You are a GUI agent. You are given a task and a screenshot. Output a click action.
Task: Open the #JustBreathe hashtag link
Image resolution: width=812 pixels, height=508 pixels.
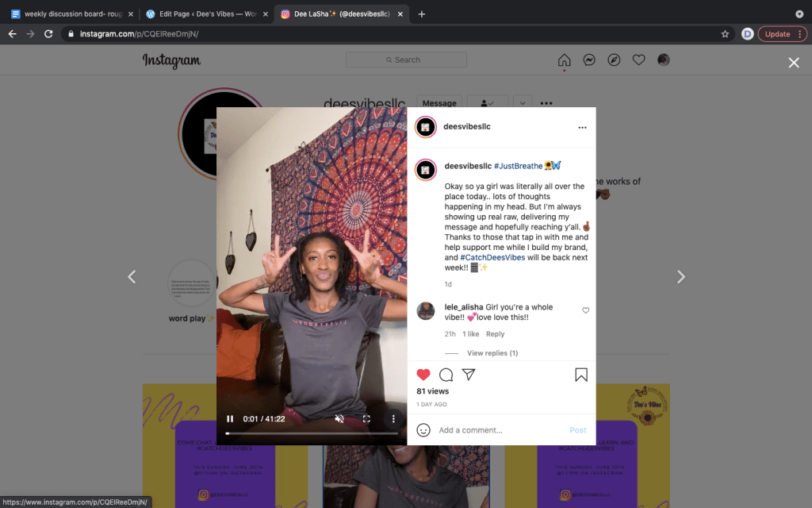pyautogui.click(x=518, y=166)
